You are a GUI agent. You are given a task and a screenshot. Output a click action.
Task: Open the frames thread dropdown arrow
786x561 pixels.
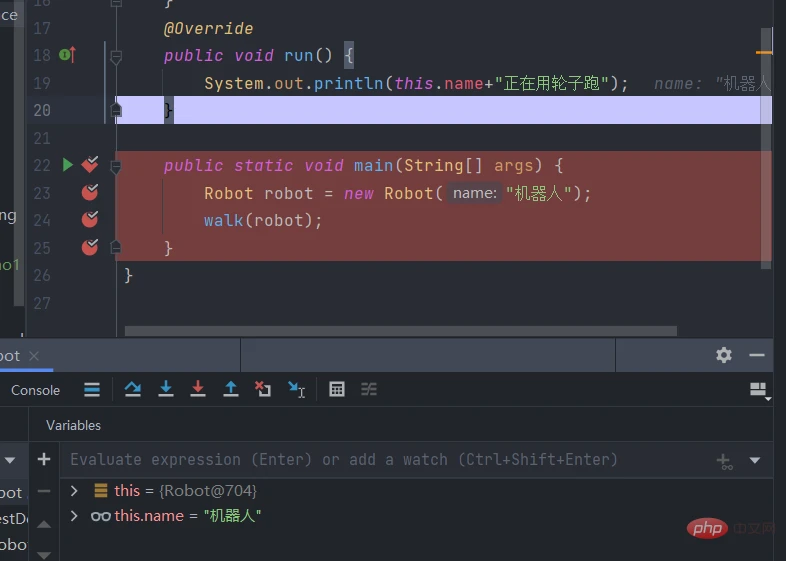tap(10, 460)
